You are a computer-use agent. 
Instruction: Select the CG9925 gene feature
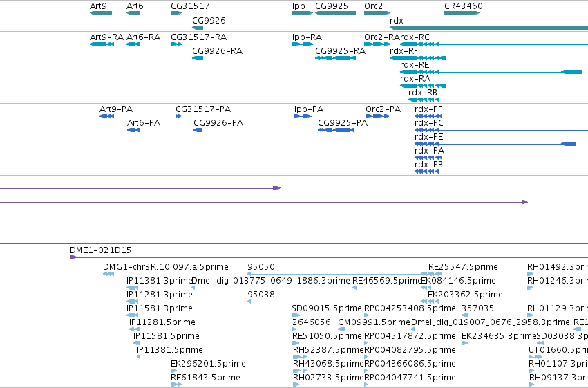tap(335, 13)
